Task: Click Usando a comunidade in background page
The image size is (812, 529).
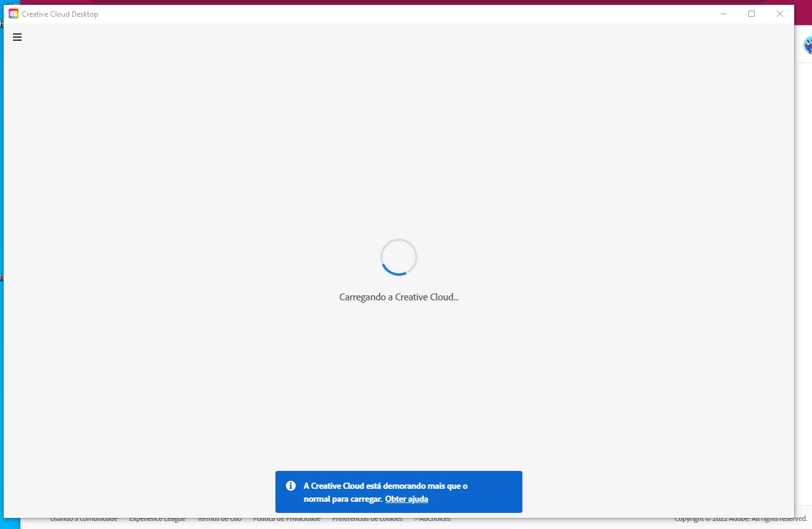Action: [83, 520]
